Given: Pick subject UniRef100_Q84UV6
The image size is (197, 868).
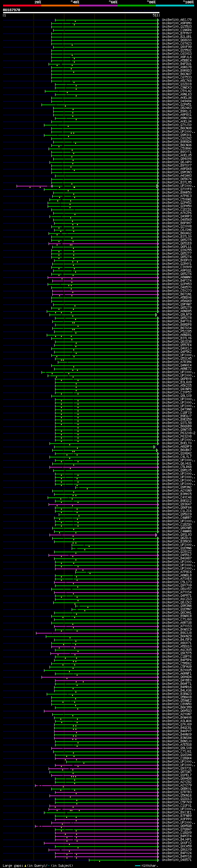Looking at the screenshot, I should (x=177, y=159).
